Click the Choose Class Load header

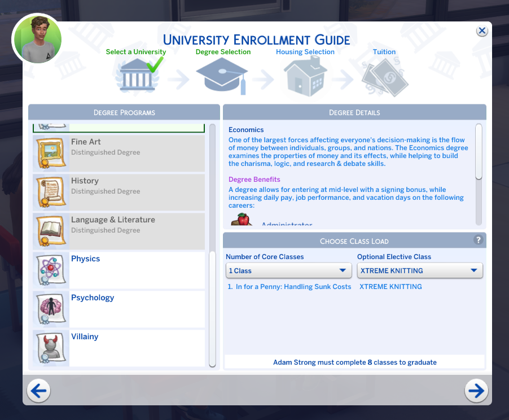coord(354,241)
